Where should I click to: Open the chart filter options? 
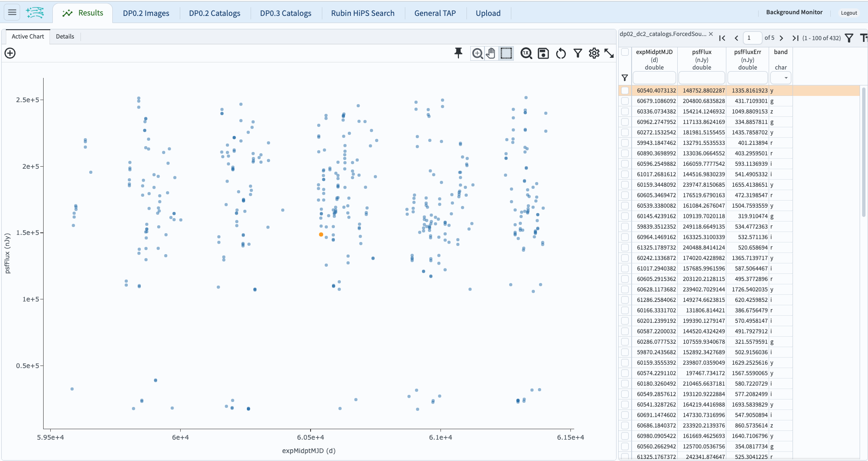pyautogui.click(x=578, y=53)
